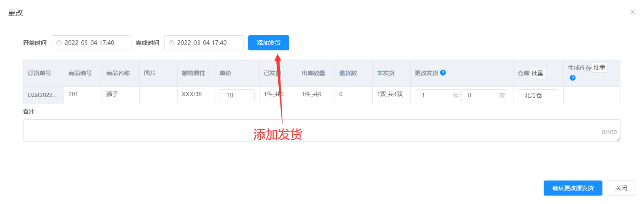The height and width of the screenshot is (204, 644).
Task: Click into the 备注 text area
Action: 311,130
